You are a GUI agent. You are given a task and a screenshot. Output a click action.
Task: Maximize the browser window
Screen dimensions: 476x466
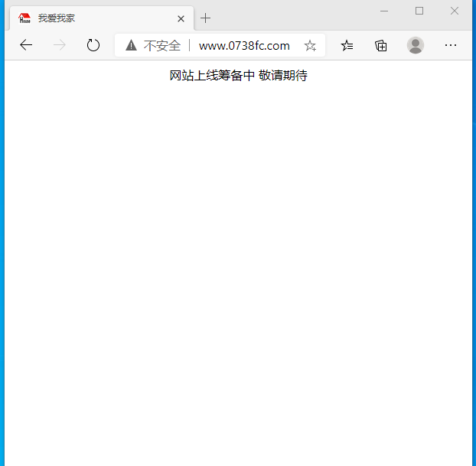[x=419, y=11]
